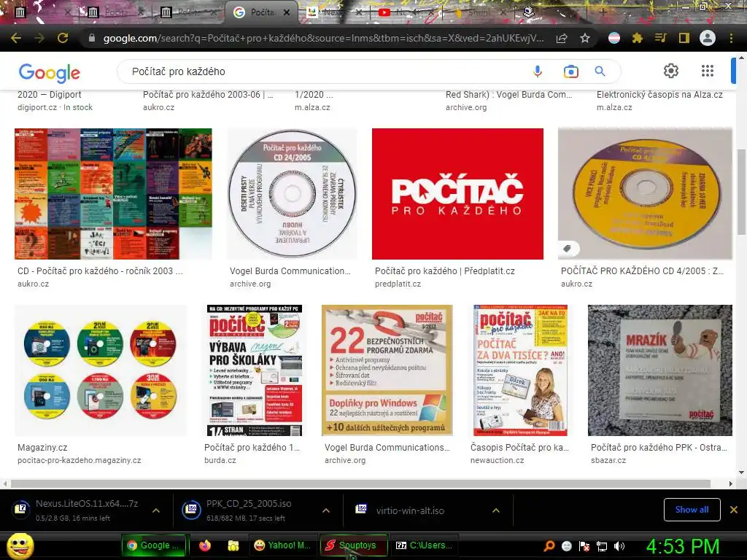Viewport: 747px width, 560px height.
Task: Click the striped round extension icon
Action: click(614, 38)
